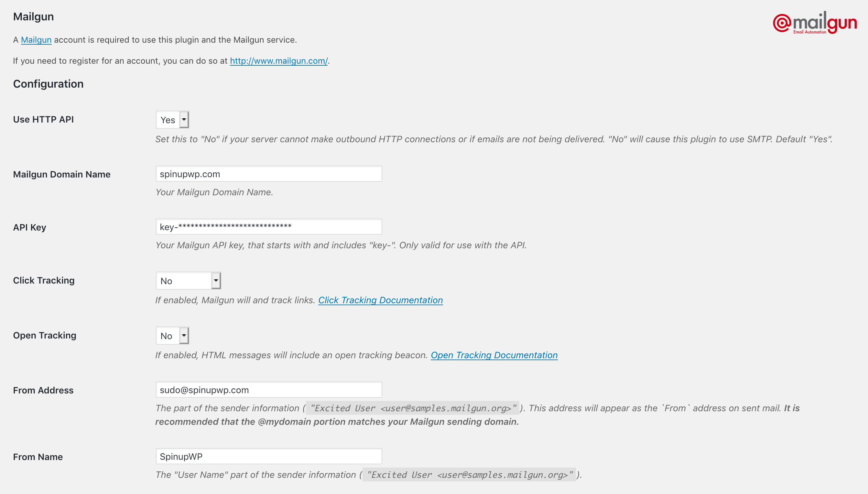This screenshot has height=494, width=868.
Task: Click the http://www.mailgun.com/ link
Action: point(278,60)
